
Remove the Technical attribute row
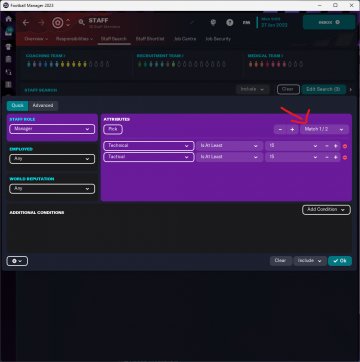click(345, 146)
